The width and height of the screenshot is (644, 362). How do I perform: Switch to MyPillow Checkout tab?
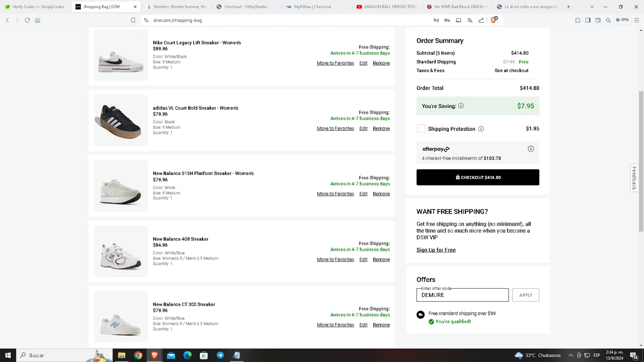(317, 7)
